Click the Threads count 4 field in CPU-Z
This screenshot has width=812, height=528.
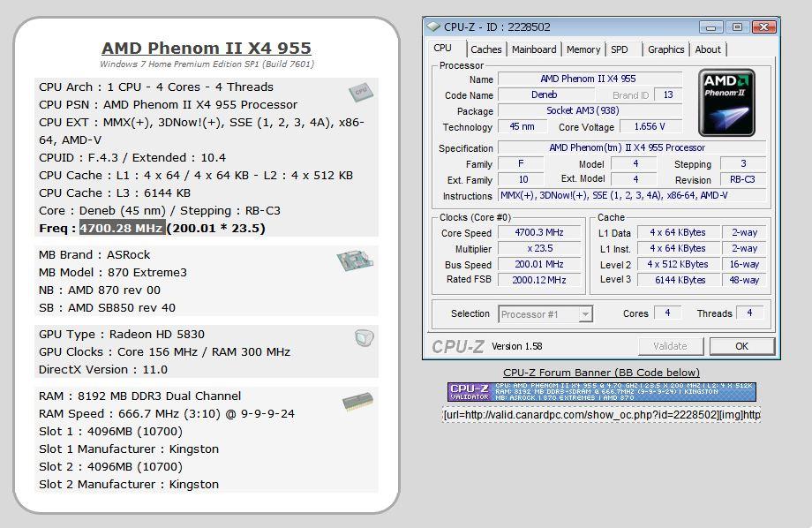click(x=749, y=313)
